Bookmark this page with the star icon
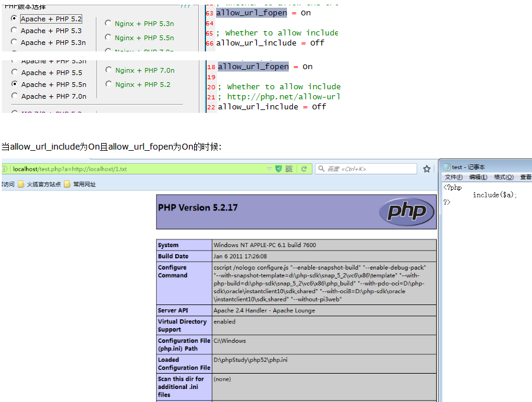The image size is (532, 402). pyautogui.click(x=427, y=169)
